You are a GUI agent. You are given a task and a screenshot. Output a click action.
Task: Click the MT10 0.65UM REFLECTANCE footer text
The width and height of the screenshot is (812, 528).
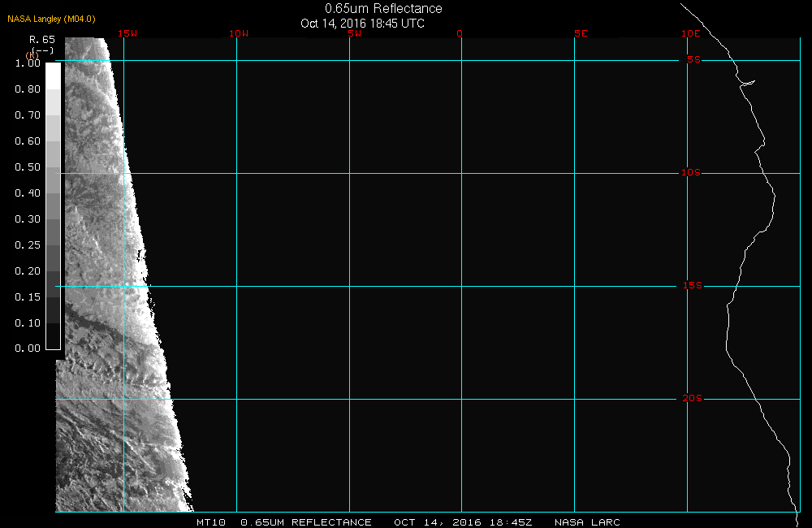pyautogui.click(x=283, y=522)
